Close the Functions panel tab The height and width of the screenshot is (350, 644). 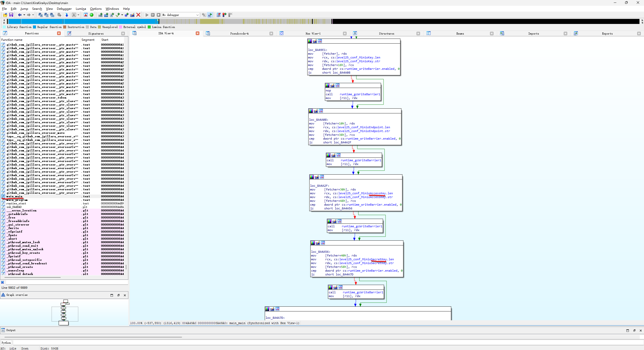pyautogui.click(x=59, y=33)
